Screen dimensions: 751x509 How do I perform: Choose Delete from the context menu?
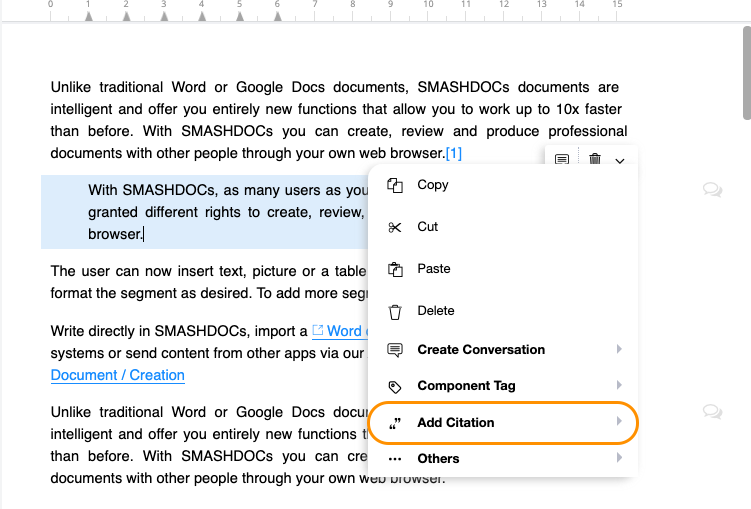(503, 311)
